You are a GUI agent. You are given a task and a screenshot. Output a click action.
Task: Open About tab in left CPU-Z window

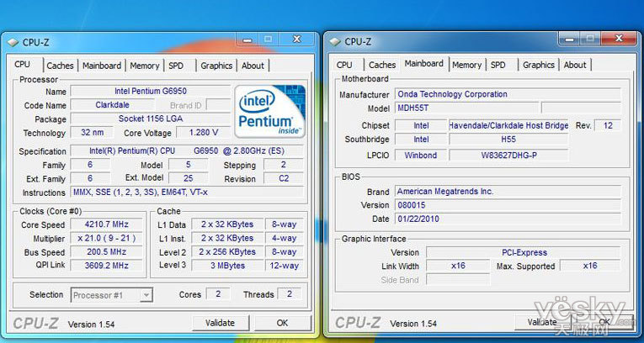click(x=253, y=66)
